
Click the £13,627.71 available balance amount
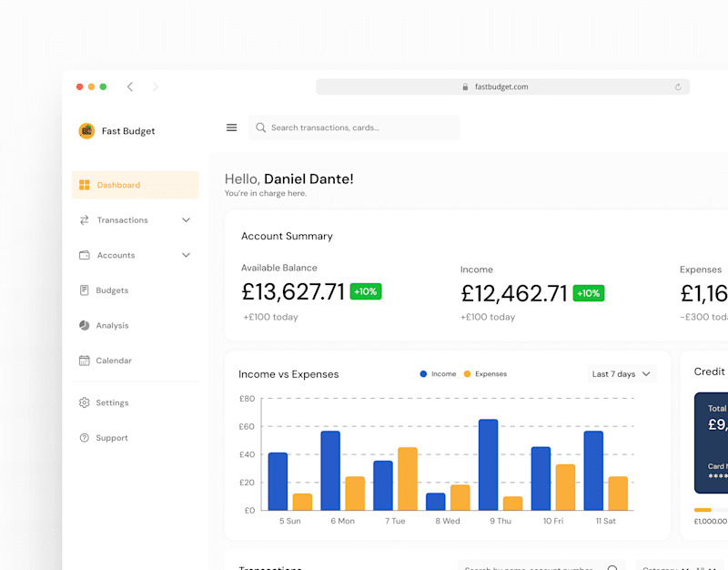[x=293, y=291]
